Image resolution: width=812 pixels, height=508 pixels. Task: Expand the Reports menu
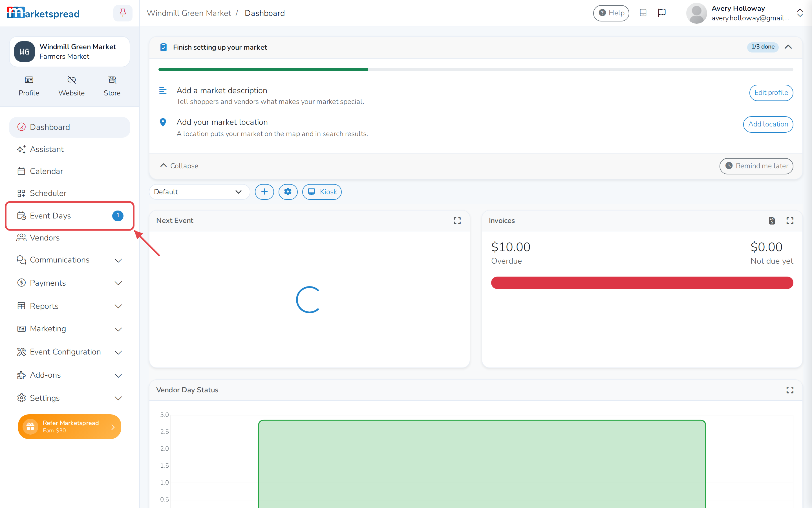pyautogui.click(x=69, y=306)
